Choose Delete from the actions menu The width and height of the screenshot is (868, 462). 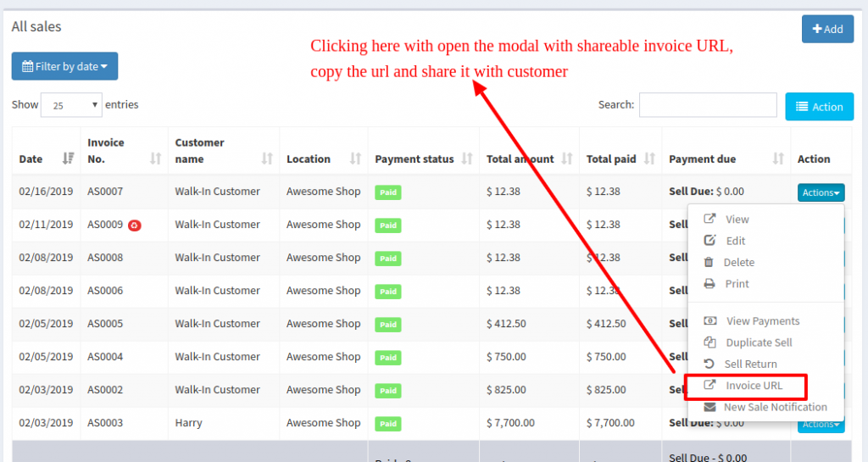738,263
